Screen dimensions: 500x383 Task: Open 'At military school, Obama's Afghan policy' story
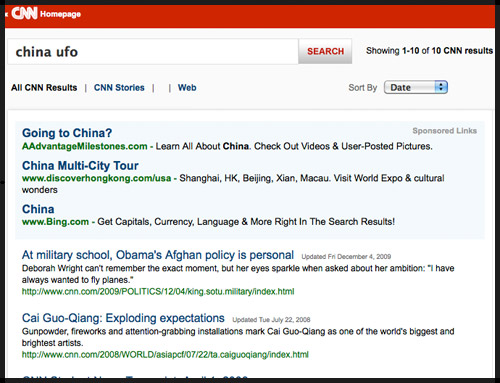point(158,255)
